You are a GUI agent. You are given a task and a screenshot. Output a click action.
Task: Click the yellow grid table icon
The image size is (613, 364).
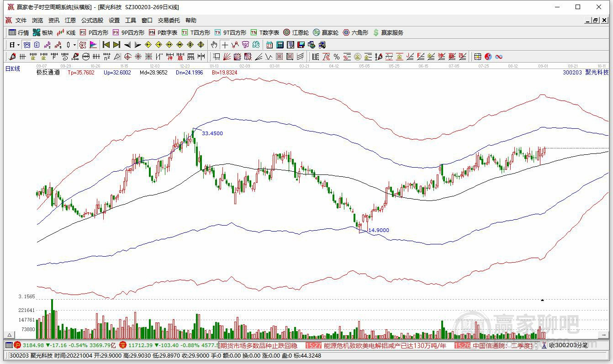pyautogui.click(x=477, y=57)
